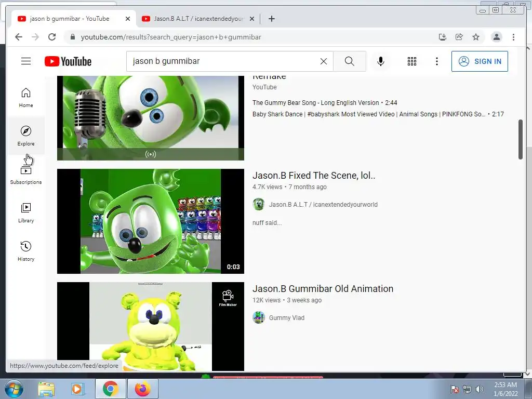Start voice search with the microphone icon

[381, 61]
